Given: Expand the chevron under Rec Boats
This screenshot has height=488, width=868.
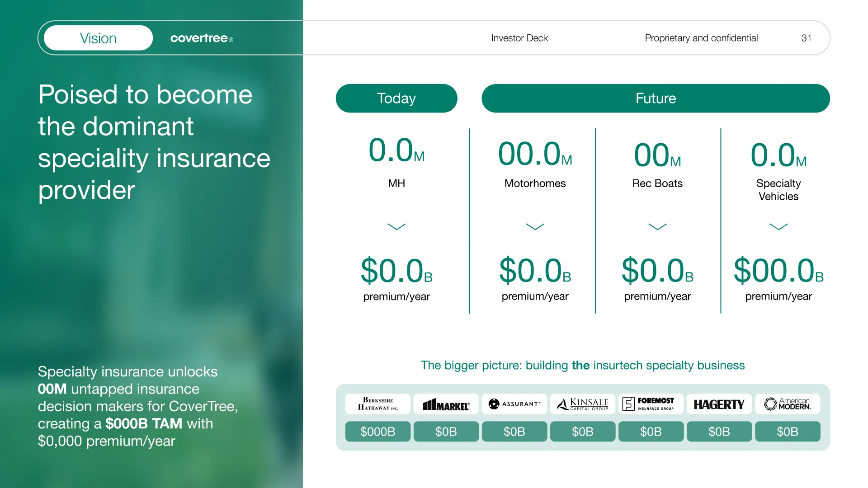Looking at the screenshot, I should point(657,226).
